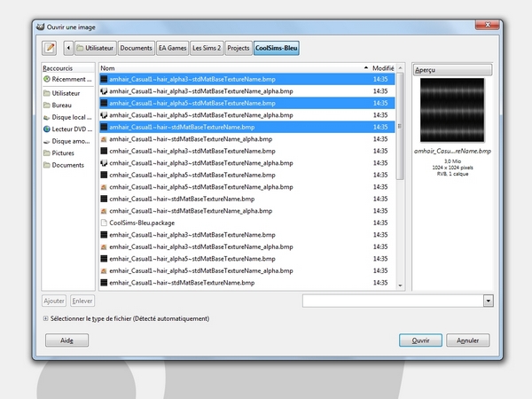Go to Documents in path bar
The width and height of the screenshot is (532, 399).
[x=136, y=48]
